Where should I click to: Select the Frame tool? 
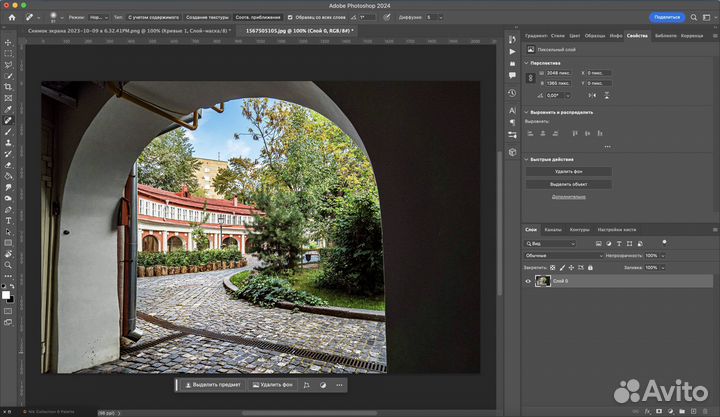(8, 98)
